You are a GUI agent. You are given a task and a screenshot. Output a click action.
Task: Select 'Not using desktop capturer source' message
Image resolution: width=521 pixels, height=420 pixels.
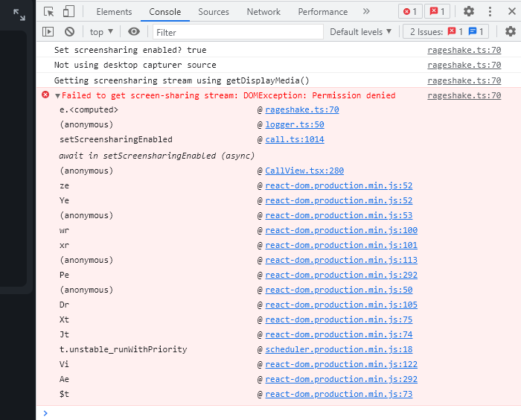(x=135, y=66)
